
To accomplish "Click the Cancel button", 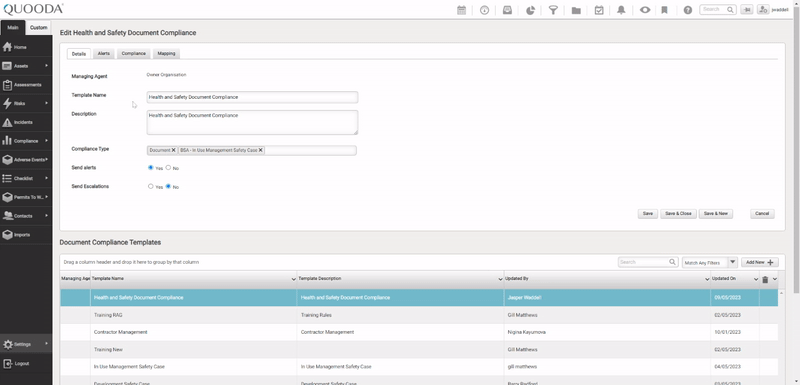I will [x=762, y=214].
